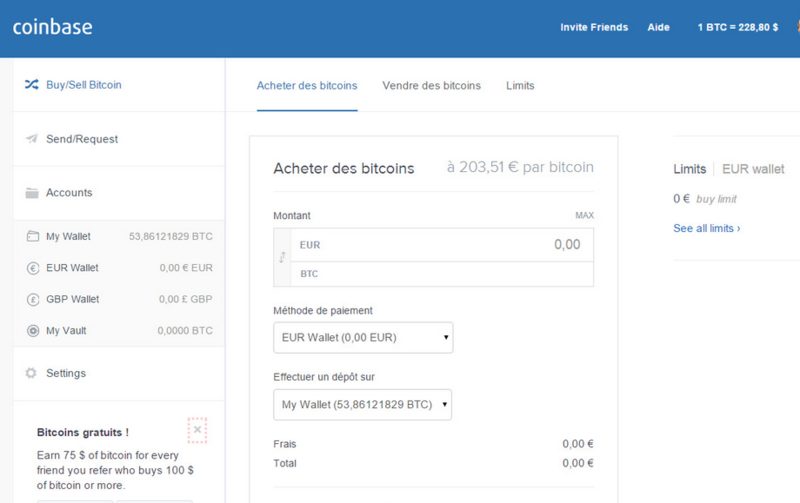Click Aide help link

click(x=658, y=28)
